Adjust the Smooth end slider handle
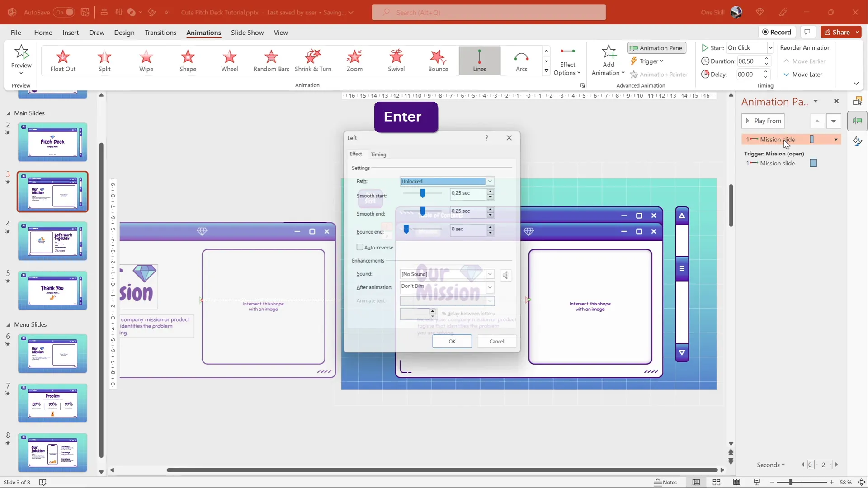The width and height of the screenshot is (868, 488). tap(423, 211)
